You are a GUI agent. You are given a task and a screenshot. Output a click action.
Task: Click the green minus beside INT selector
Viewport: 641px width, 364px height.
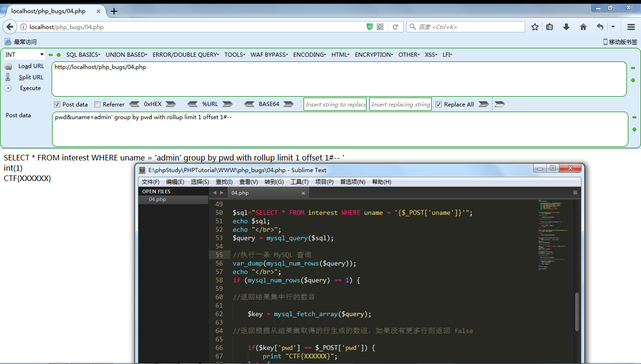[x=51, y=55]
